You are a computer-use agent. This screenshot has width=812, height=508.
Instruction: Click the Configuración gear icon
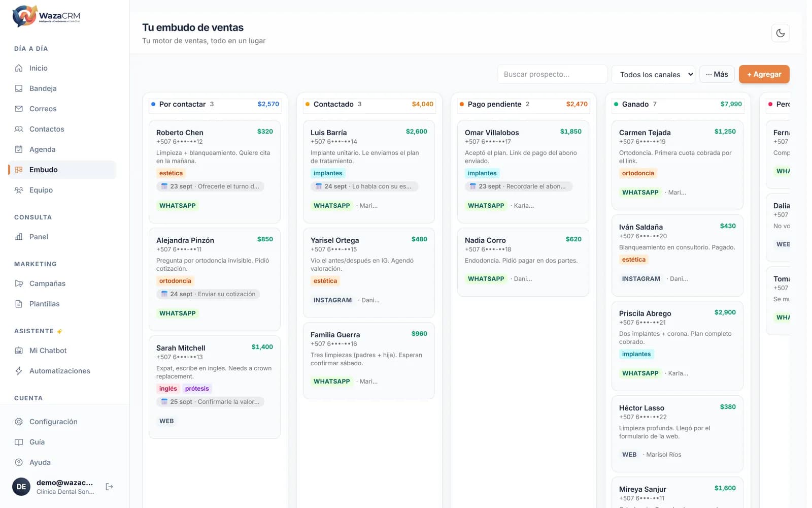19,422
